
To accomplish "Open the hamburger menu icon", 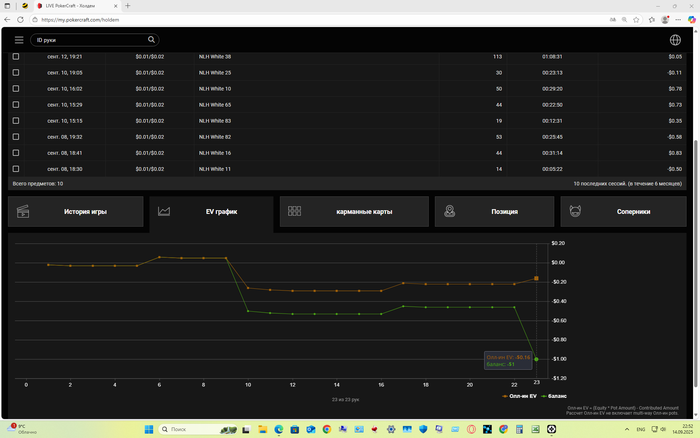I will coord(19,40).
